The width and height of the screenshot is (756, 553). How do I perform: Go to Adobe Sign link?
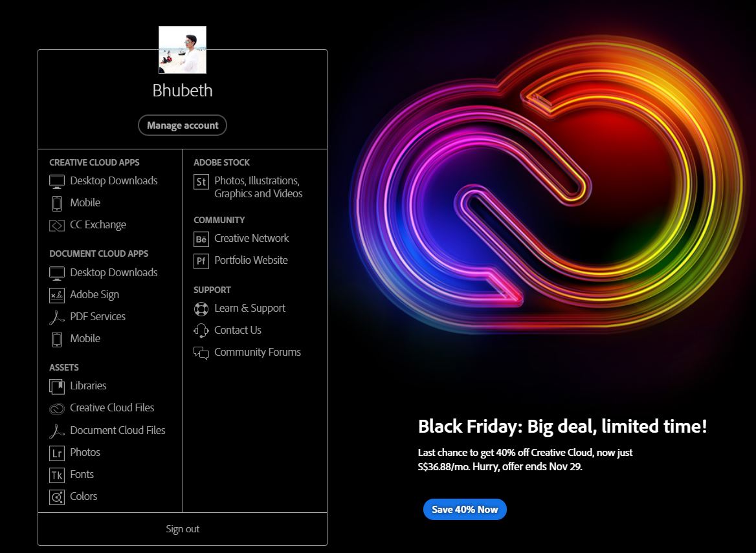(94, 295)
